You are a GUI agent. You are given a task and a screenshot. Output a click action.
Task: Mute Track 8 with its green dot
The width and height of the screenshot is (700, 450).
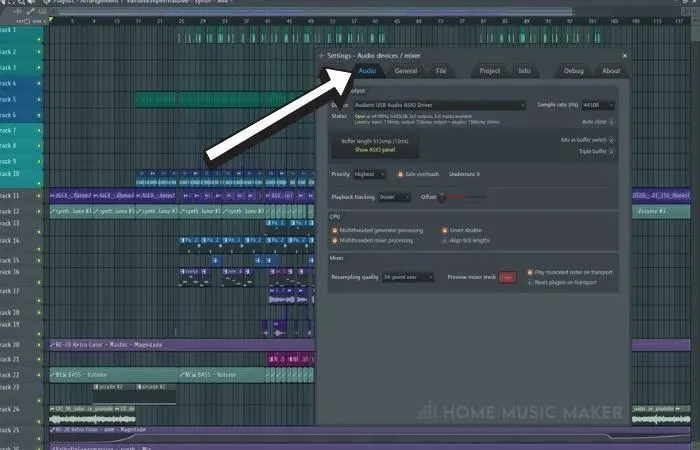click(x=39, y=146)
